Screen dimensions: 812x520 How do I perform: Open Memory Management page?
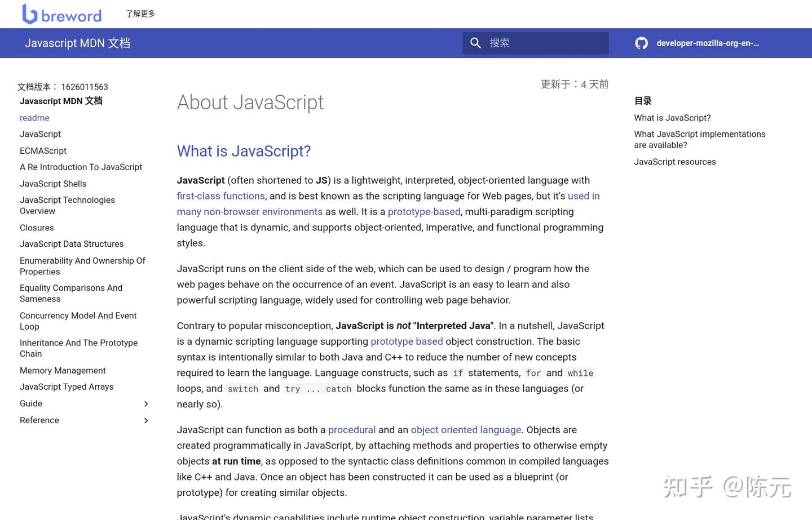coord(63,370)
